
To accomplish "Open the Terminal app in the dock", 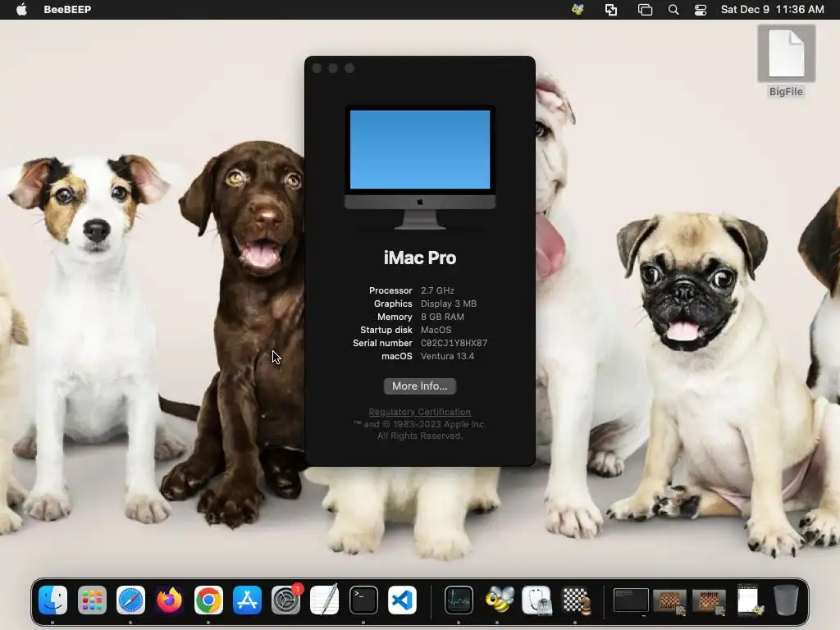I will point(363,600).
